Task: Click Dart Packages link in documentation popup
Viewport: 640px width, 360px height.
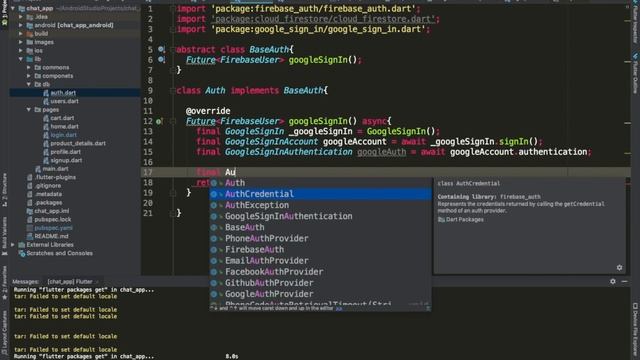Action: click(464, 220)
